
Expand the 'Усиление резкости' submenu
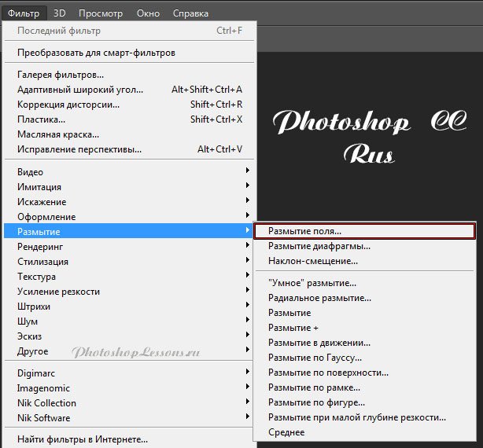click(58, 292)
